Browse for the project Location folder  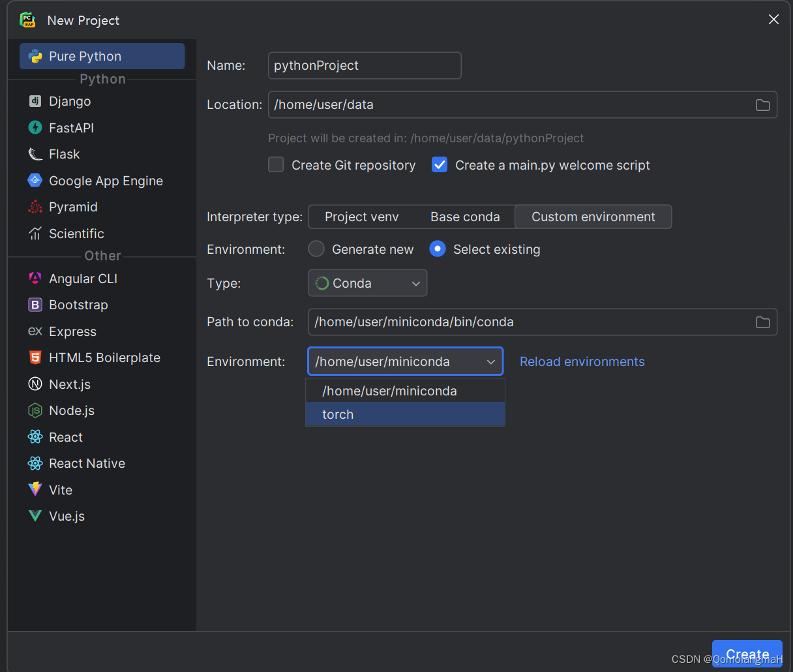[x=762, y=104]
